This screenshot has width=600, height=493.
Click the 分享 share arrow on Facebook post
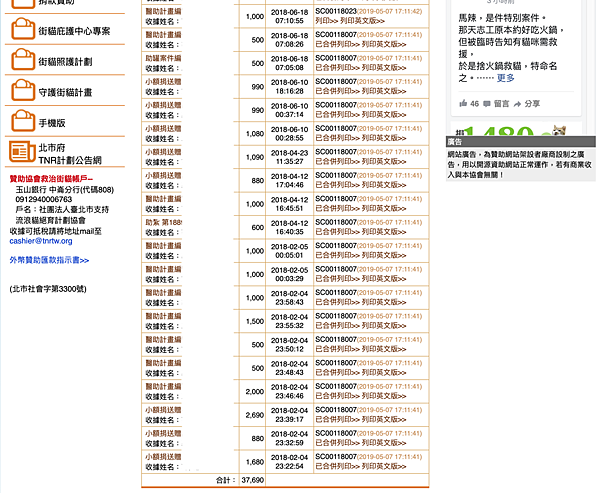[517, 104]
